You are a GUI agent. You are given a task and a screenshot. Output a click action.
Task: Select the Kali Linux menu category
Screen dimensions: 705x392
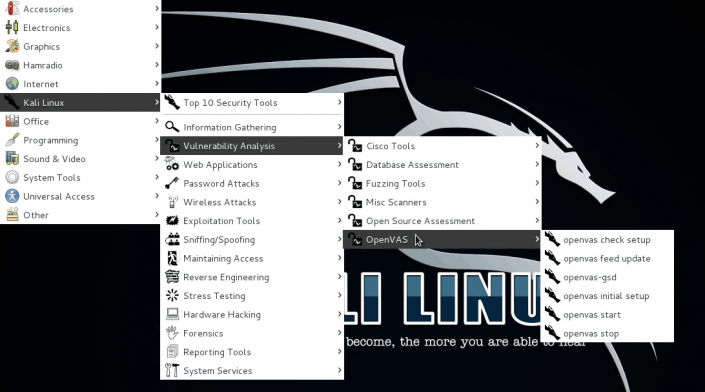click(x=80, y=102)
